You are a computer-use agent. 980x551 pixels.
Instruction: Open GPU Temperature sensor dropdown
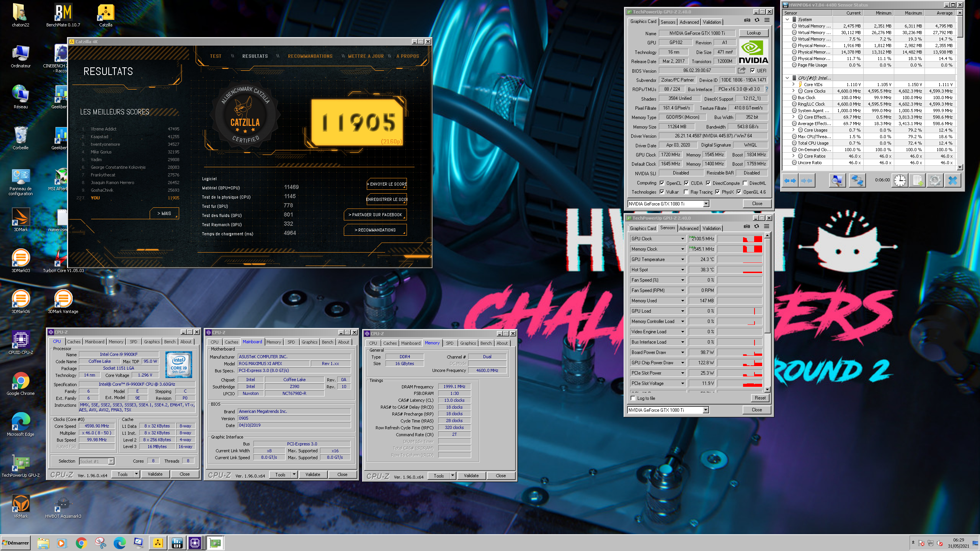click(683, 259)
